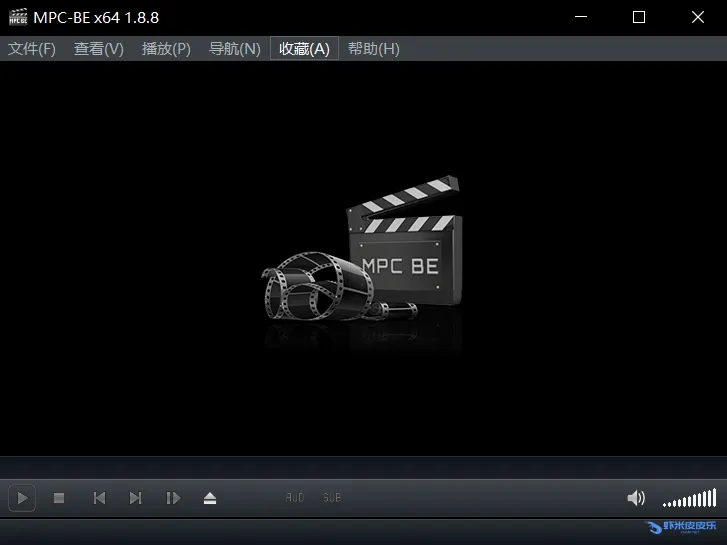
Task: Skip to the next track
Action: [x=135, y=498]
